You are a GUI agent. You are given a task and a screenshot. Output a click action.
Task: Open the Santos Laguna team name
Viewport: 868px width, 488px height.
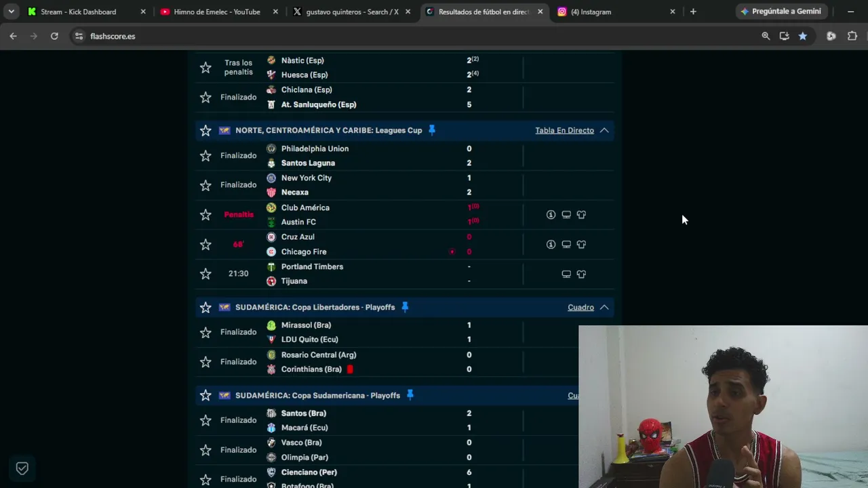308,163
